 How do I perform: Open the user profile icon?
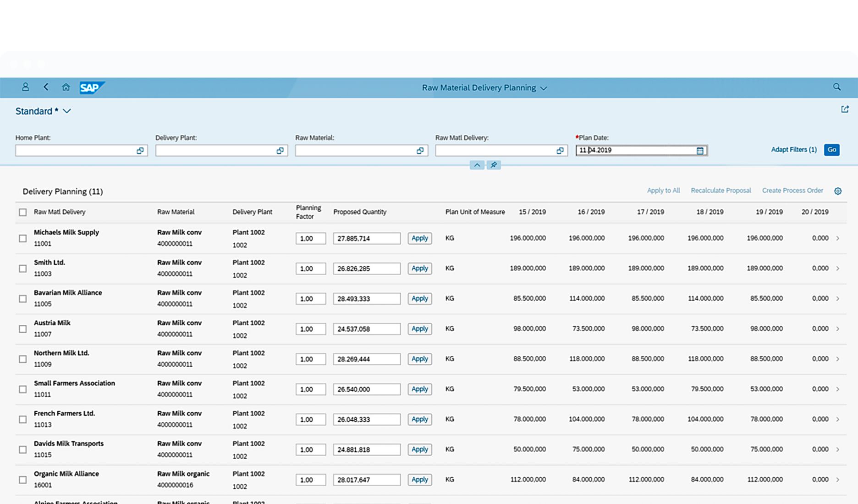(x=25, y=87)
